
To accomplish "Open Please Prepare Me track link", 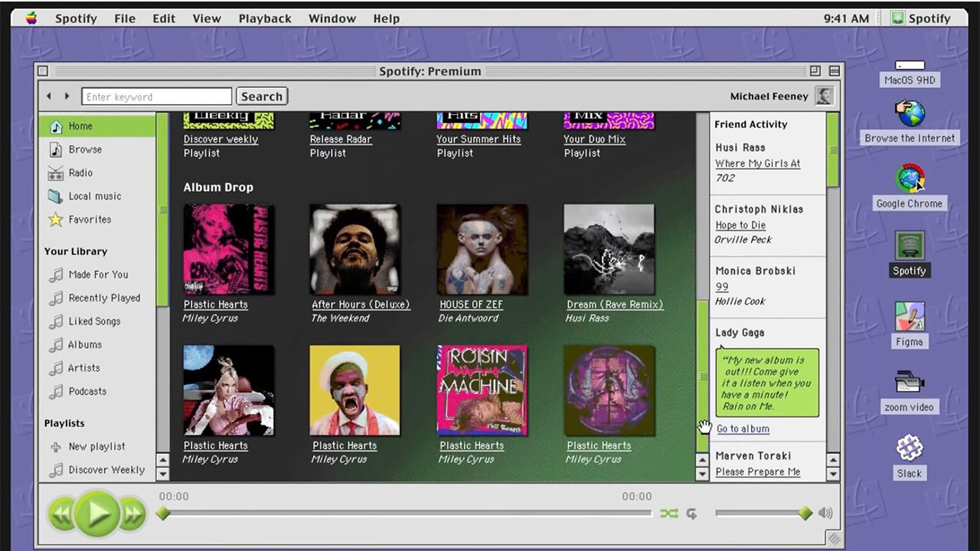I will [x=758, y=471].
